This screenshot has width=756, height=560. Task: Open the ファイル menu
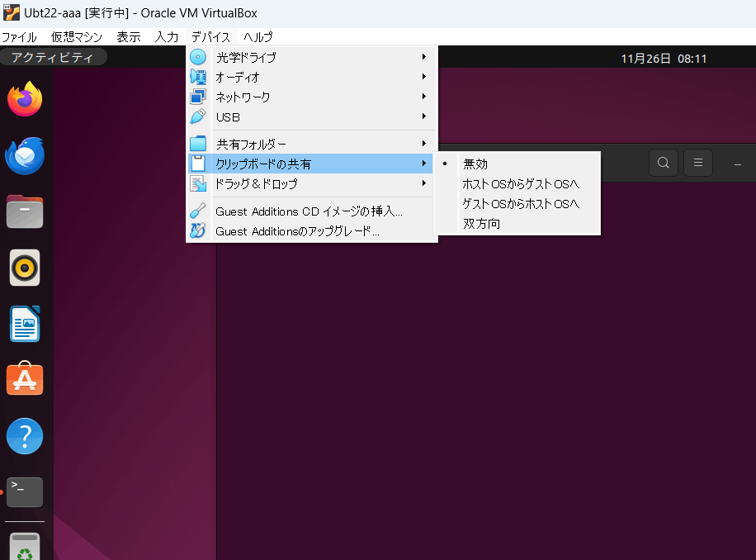tap(19, 37)
